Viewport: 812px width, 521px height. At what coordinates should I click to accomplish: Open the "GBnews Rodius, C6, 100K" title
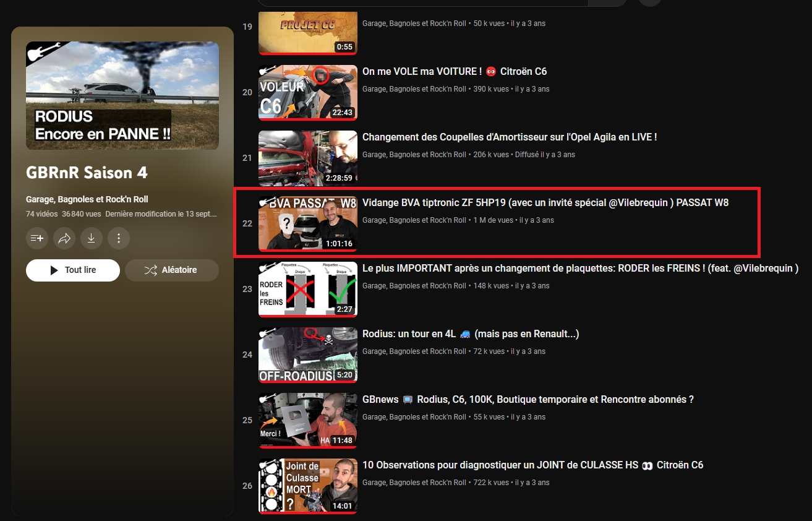(528, 400)
